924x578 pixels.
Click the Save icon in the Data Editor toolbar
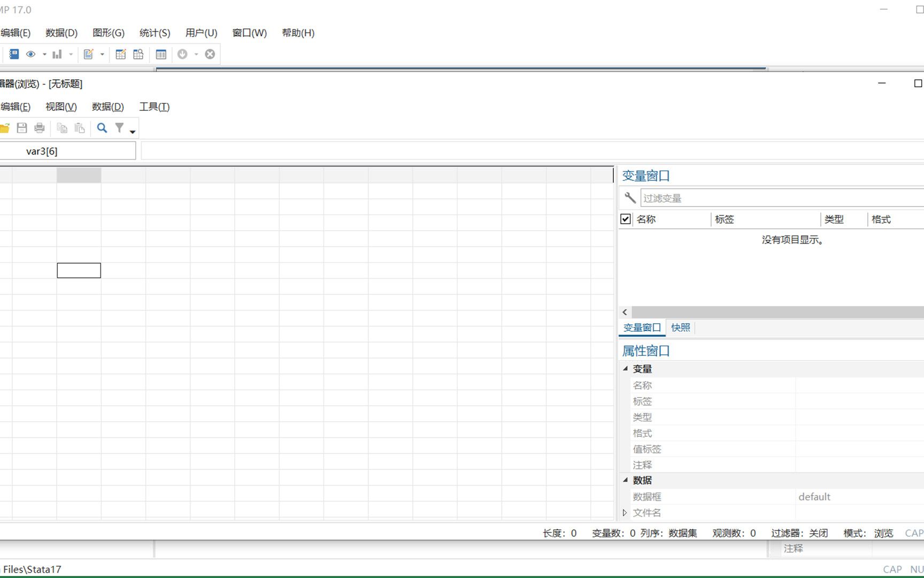point(22,128)
